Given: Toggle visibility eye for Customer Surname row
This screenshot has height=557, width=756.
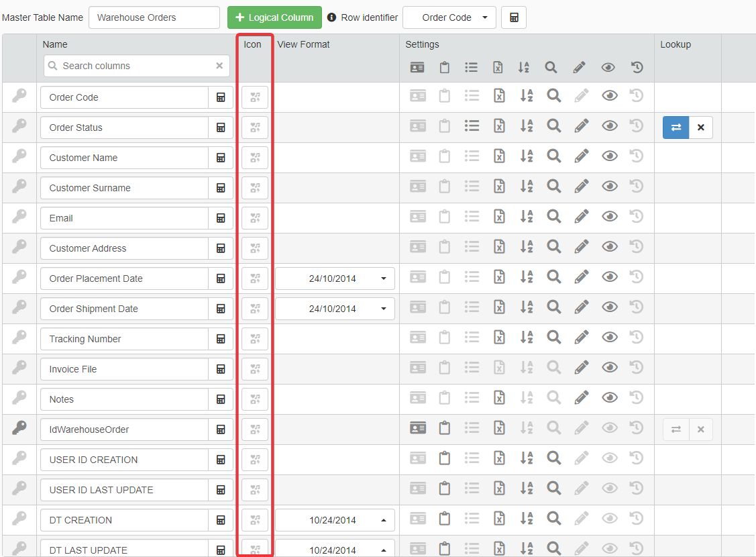Looking at the screenshot, I should [609, 186].
